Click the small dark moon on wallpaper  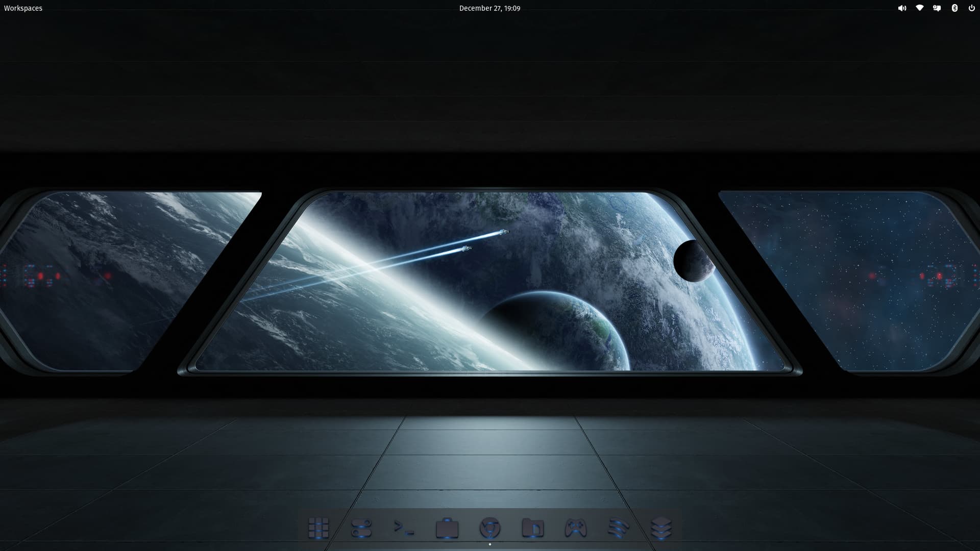693,261
